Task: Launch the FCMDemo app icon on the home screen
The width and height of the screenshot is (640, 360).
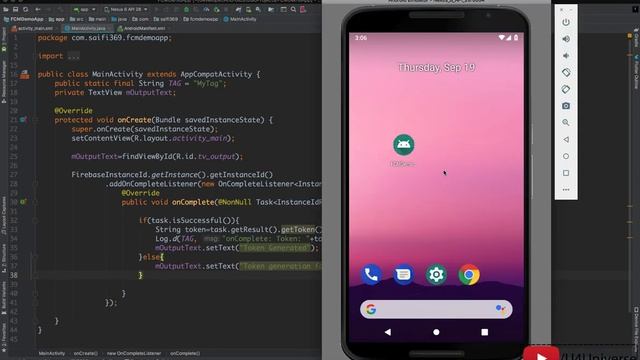Action: 403,145
